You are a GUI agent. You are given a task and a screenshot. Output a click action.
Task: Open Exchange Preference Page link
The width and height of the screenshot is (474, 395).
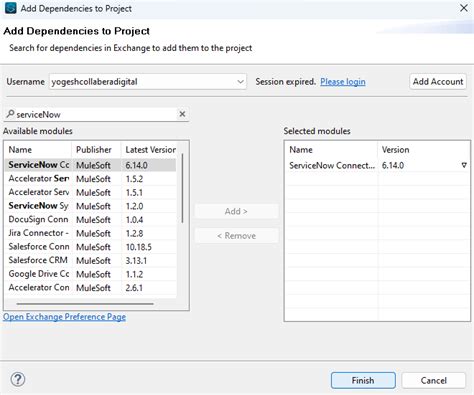click(64, 317)
